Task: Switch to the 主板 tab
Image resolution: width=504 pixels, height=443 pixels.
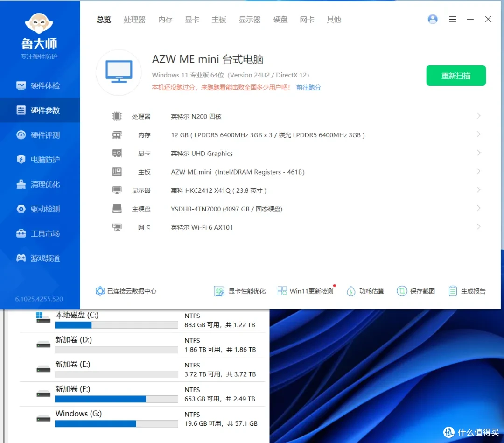Action: pos(219,20)
